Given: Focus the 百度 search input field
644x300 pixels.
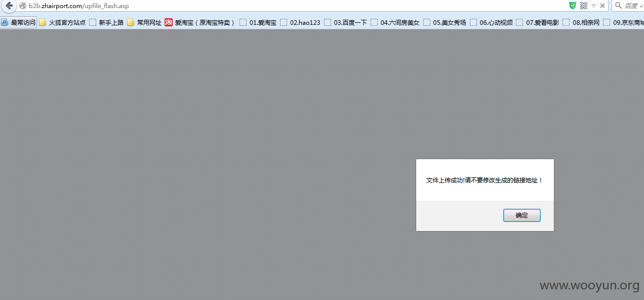Looking at the screenshot, I should click(634, 6).
